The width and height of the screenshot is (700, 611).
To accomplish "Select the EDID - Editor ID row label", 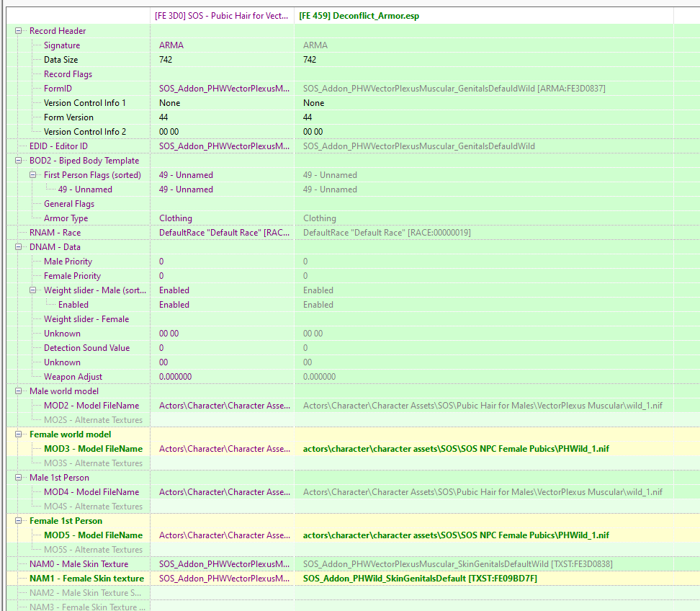I will pyautogui.click(x=58, y=146).
